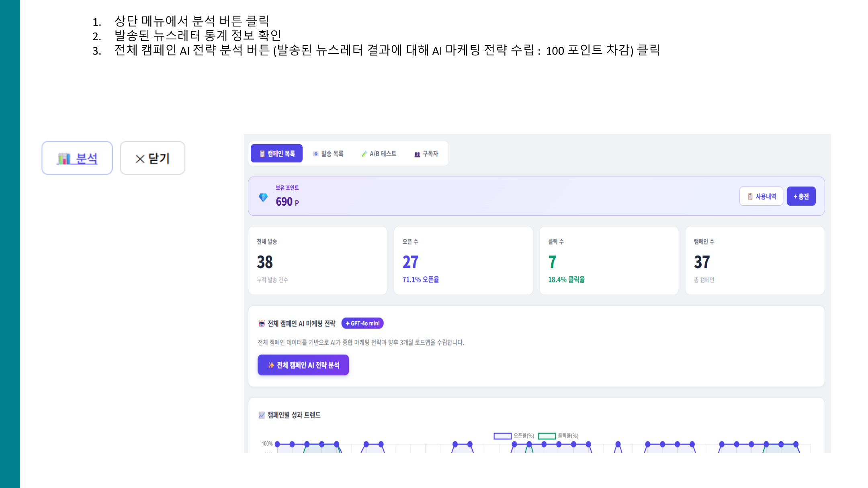Click the people icon on 구독자 tab
Image resolution: width=868 pixels, height=488 pixels.
(417, 154)
